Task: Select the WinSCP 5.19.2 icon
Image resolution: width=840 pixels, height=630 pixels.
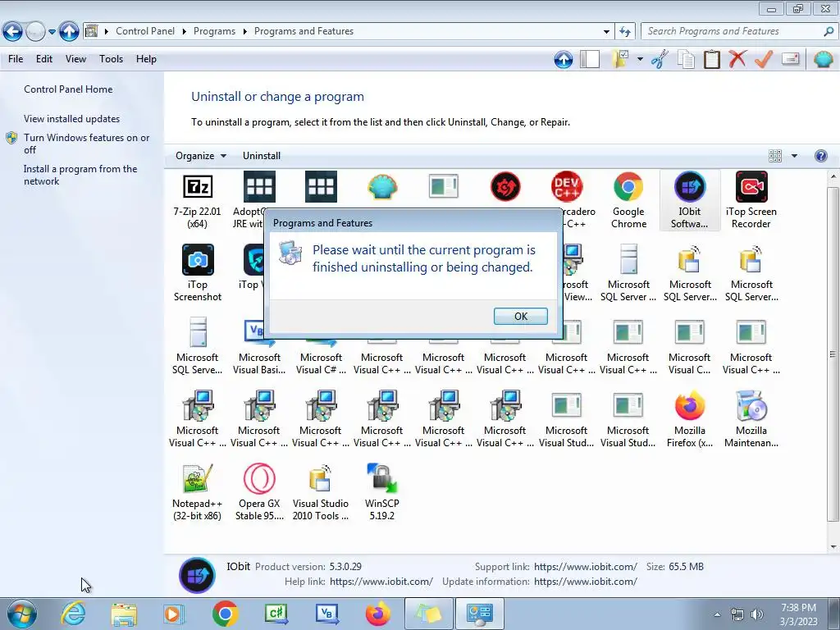Action: coord(382,493)
